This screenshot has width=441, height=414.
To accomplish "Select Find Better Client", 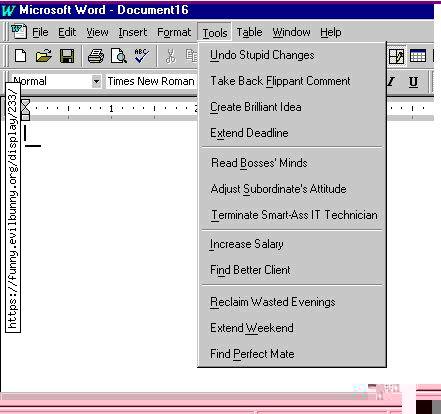I will click(292, 270).
